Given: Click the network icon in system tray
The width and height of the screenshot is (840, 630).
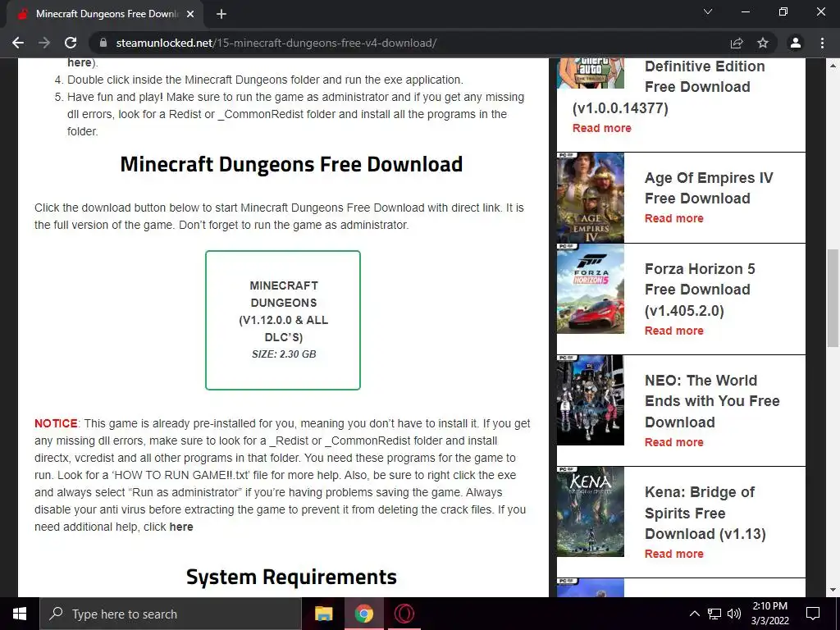Looking at the screenshot, I should (714, 614).
